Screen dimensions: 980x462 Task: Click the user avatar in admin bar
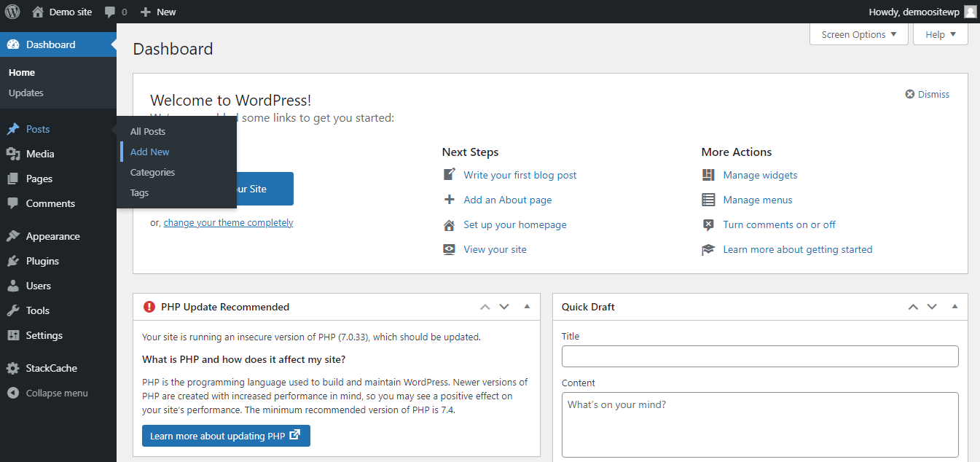click(970, 12)
